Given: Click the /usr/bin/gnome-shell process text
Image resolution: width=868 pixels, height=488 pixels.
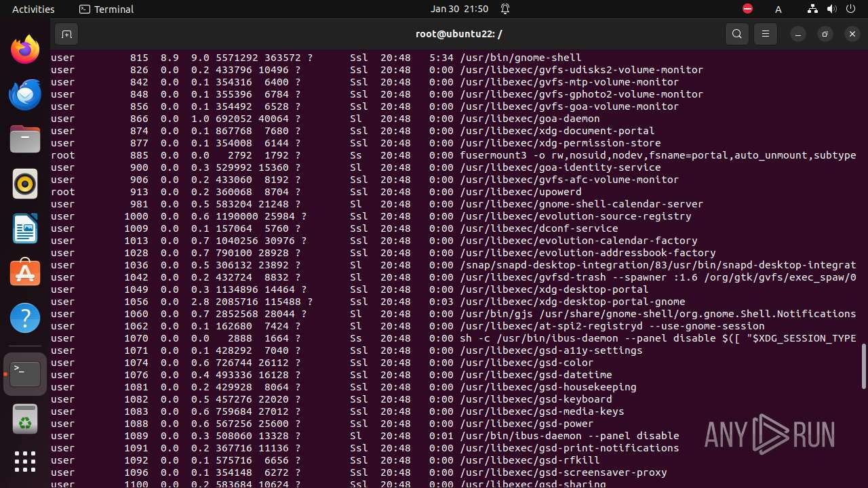Looking at the screenshot, I should pyautogui.click(x=520, y=58).
